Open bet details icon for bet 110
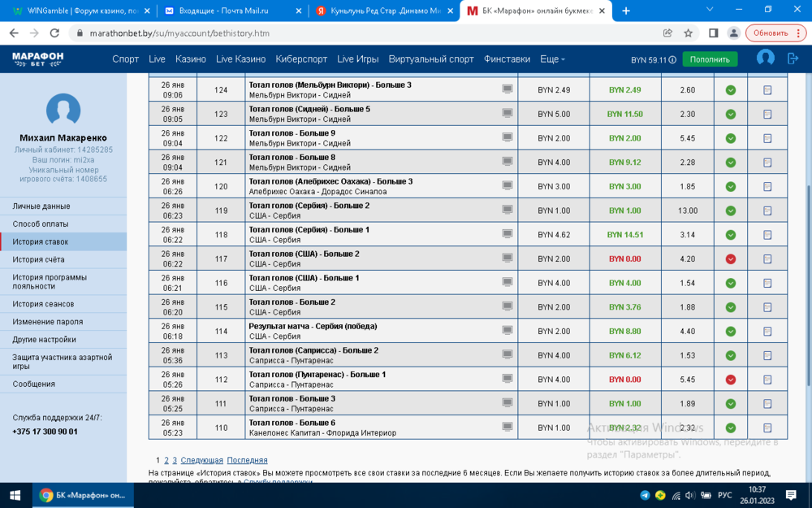The width and height of the screenshot is (812, 508). (767, 428)
